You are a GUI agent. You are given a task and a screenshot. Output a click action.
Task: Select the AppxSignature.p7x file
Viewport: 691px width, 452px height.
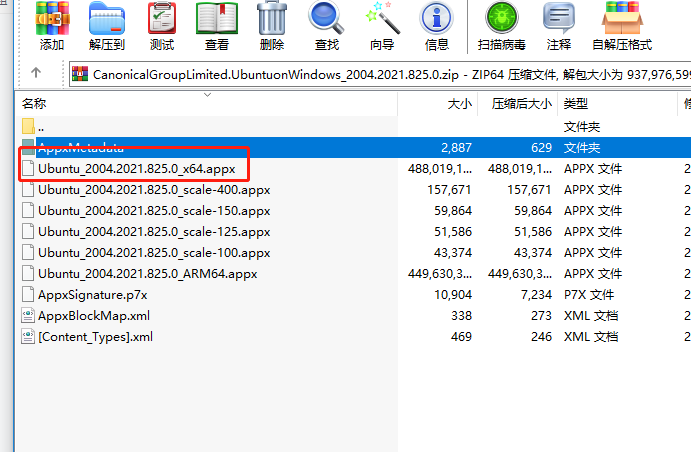pyautogui.click(x=92, y=295)
